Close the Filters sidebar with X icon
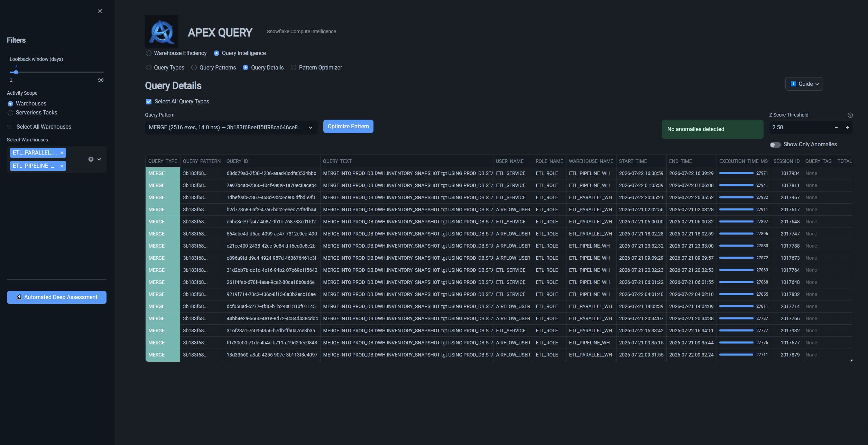Viewport: 868px width, 445px height. click(100, 11)
